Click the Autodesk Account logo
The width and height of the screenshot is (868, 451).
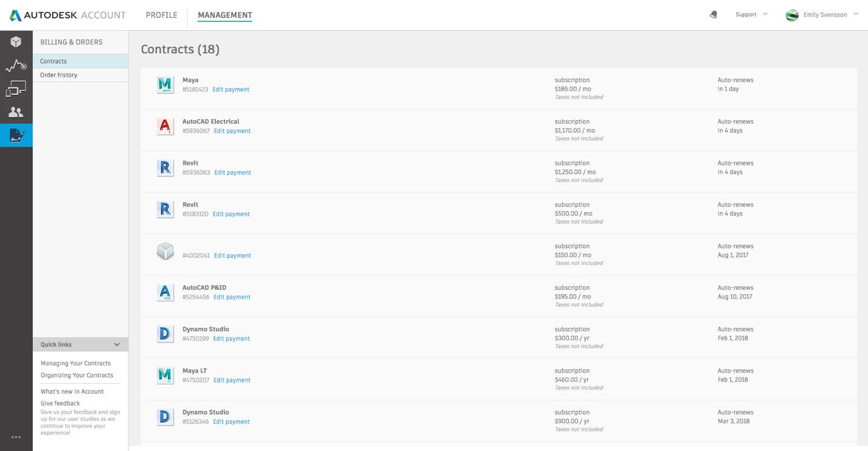(68, 15)
